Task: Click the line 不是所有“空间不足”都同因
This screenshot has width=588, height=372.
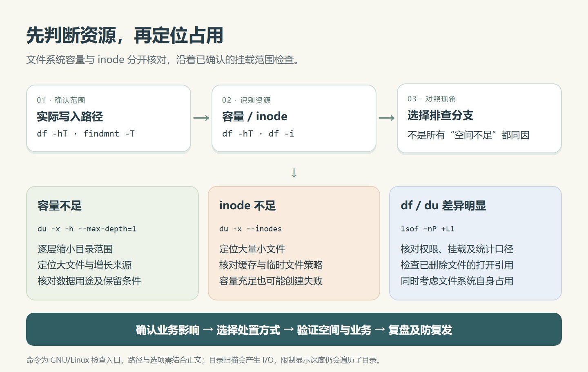Action: (x=468, y=135)
